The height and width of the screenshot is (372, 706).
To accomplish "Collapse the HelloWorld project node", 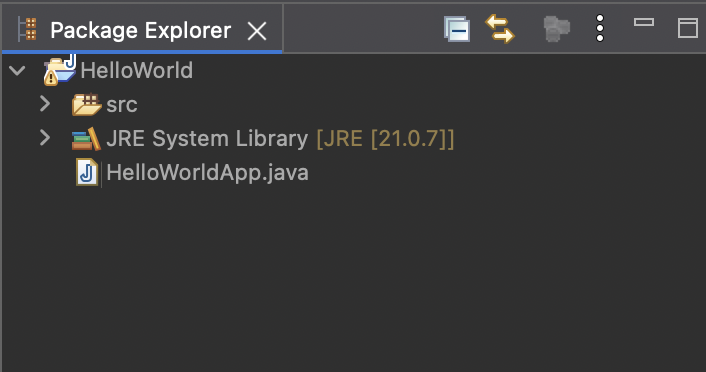I will coord(17,71).
